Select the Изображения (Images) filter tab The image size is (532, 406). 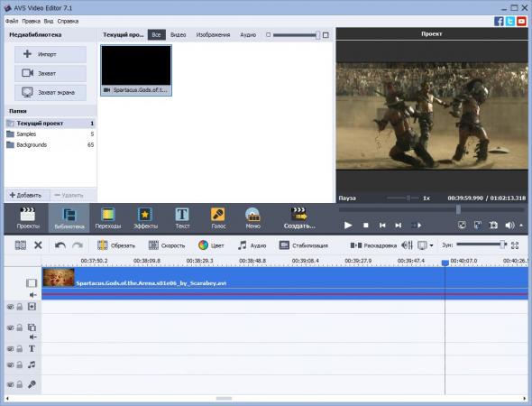(213, 34)
